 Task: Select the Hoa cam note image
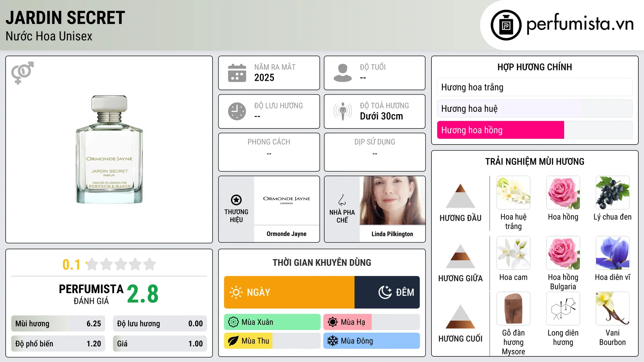tap(514, 253)
